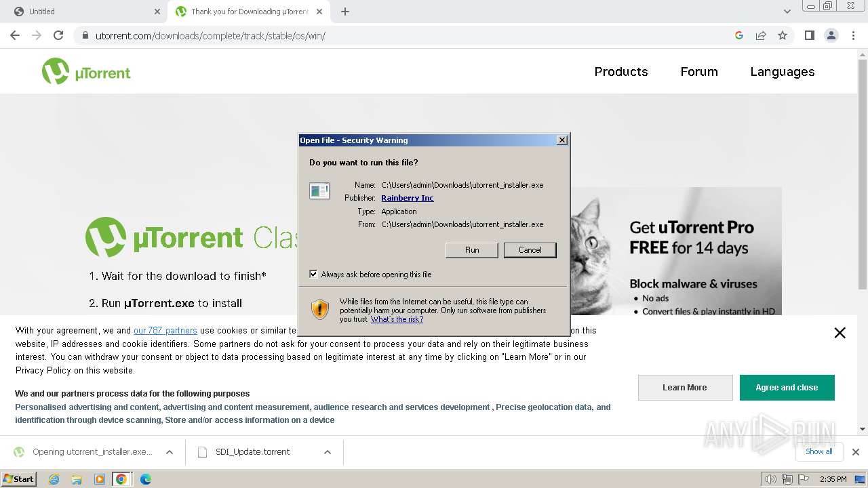Click the share page icon
The width and height of the screenshot is (868, 488).
[x=761, y=35]
